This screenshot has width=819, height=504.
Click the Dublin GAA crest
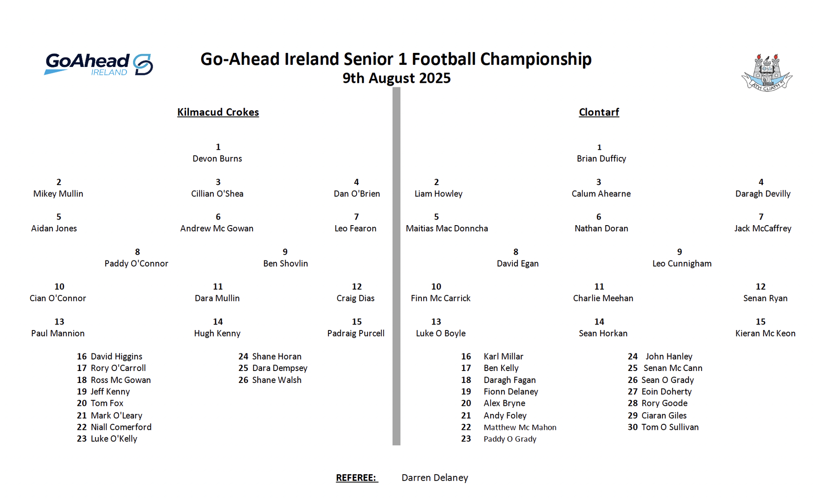767,72
